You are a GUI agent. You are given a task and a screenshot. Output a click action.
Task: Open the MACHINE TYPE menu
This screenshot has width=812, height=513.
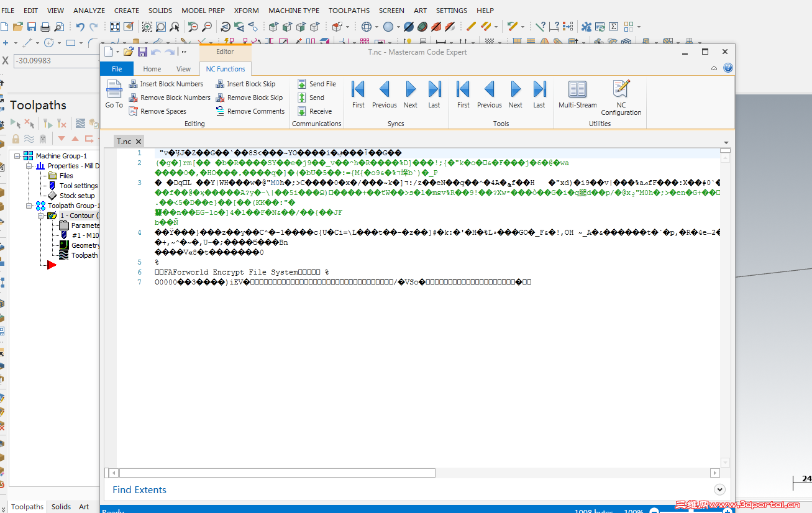(294, 11)
